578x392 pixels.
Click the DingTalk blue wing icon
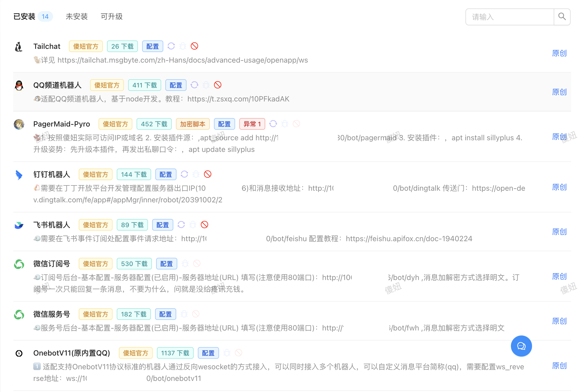point(19,175)
